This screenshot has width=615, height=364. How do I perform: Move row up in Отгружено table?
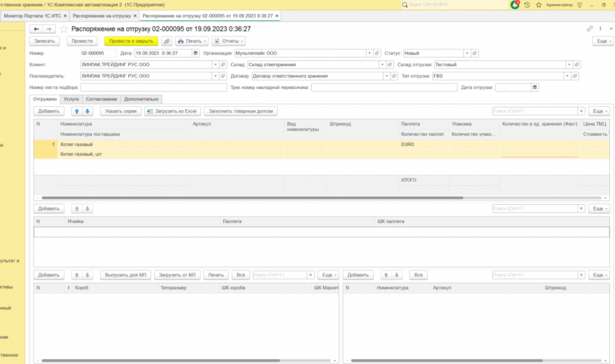point(77,111)
